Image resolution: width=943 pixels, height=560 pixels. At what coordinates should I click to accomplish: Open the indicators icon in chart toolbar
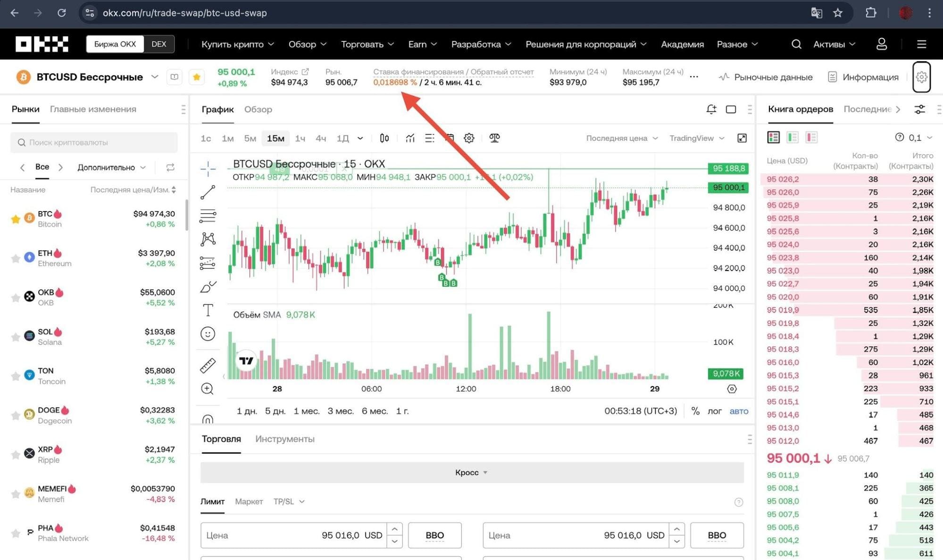(x=410, y=138)
